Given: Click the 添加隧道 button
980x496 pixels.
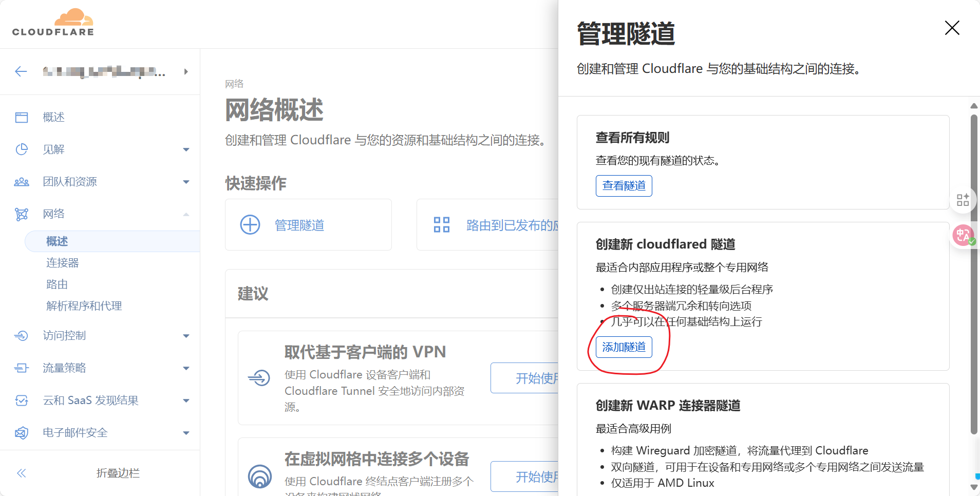Looking at the screenshot, I should 624,347.
